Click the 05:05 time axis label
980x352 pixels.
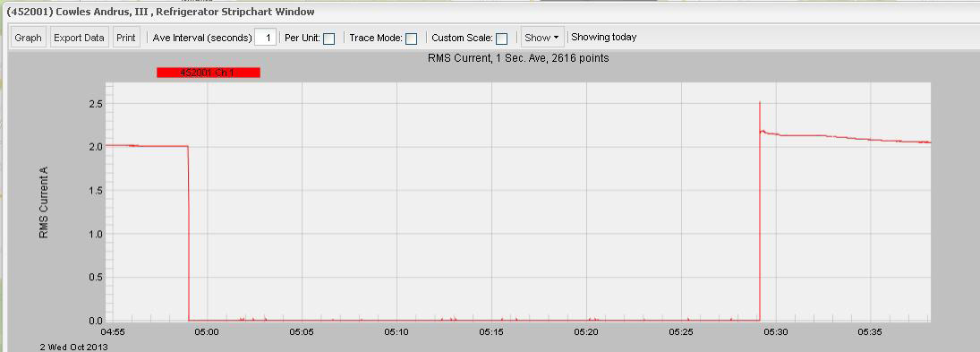(x=302, y=332)
